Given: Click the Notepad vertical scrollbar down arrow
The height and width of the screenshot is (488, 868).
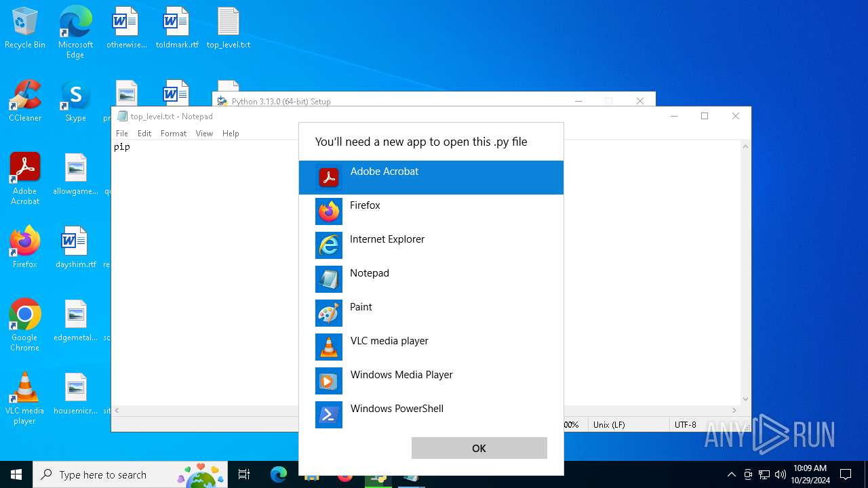Looking at the screenshot, I should pos(746,399).
